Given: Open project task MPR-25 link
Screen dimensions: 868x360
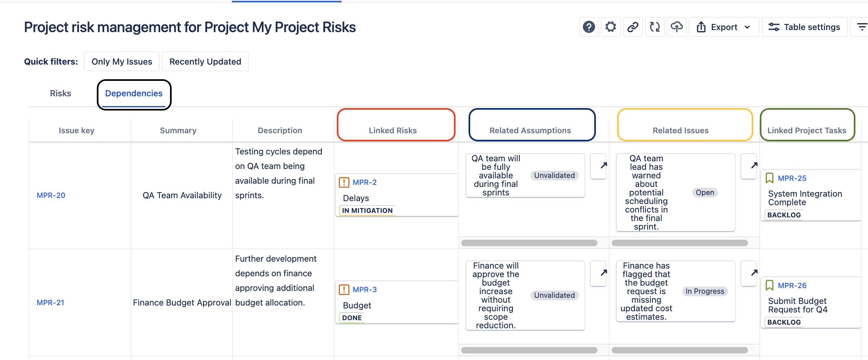Looking at the screenshot, I should click(792, 178).
